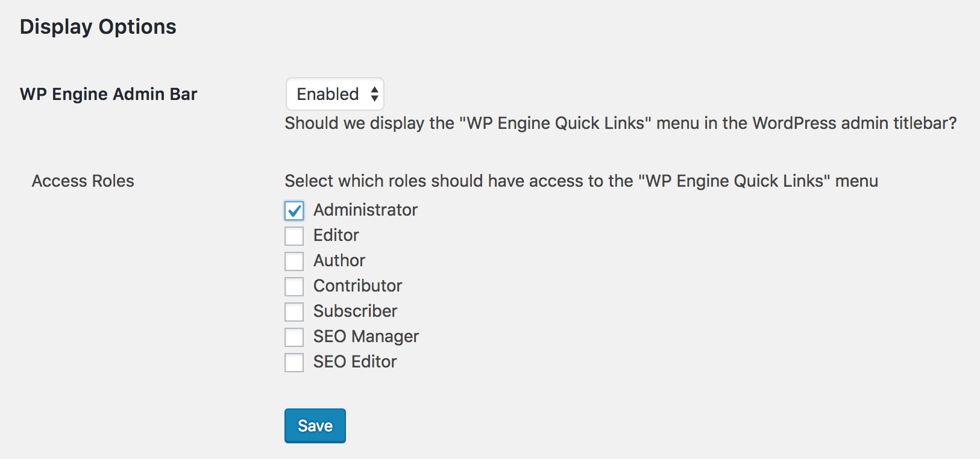Click the Subscriber label text
Viewport: 980px width, 459px height.
[x=355, y=311]
